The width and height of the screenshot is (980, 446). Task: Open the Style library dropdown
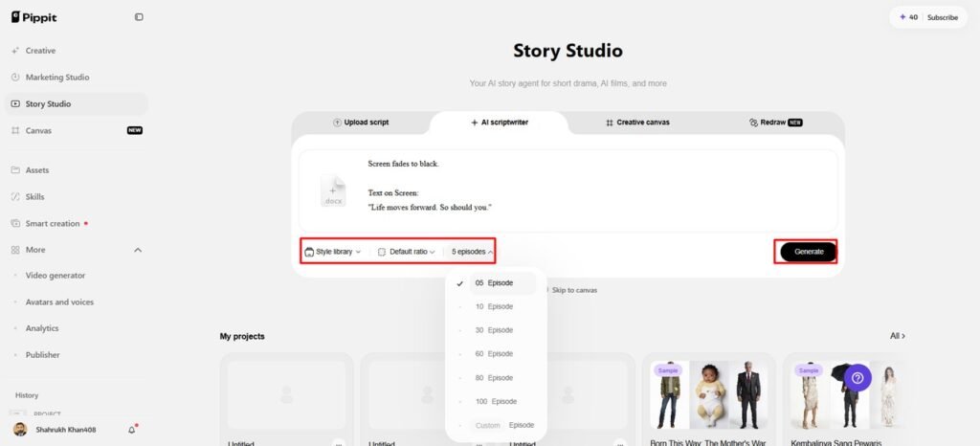click(x=332, y=252)
